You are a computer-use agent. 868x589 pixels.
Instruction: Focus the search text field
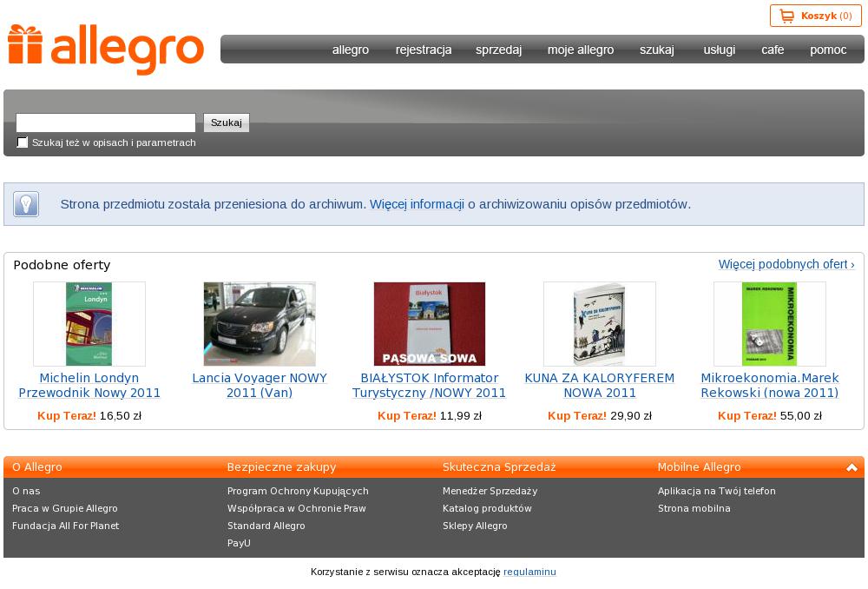106,122
